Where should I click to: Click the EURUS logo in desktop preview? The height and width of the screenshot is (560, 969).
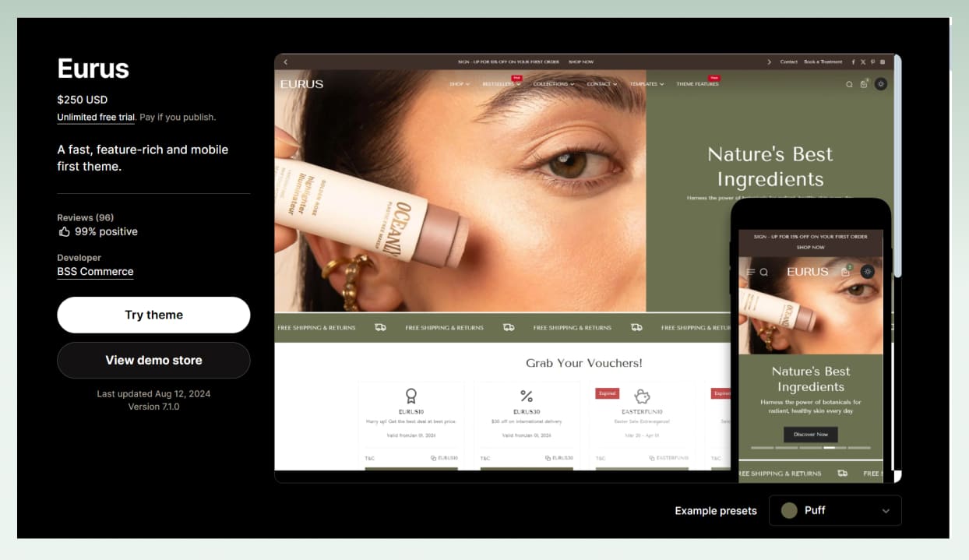coord(301,84)
